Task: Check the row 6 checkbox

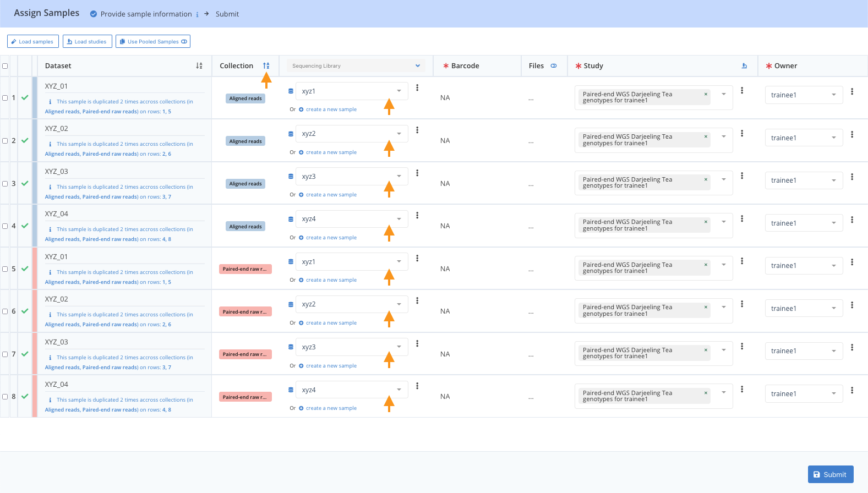Action: [5, 311]
